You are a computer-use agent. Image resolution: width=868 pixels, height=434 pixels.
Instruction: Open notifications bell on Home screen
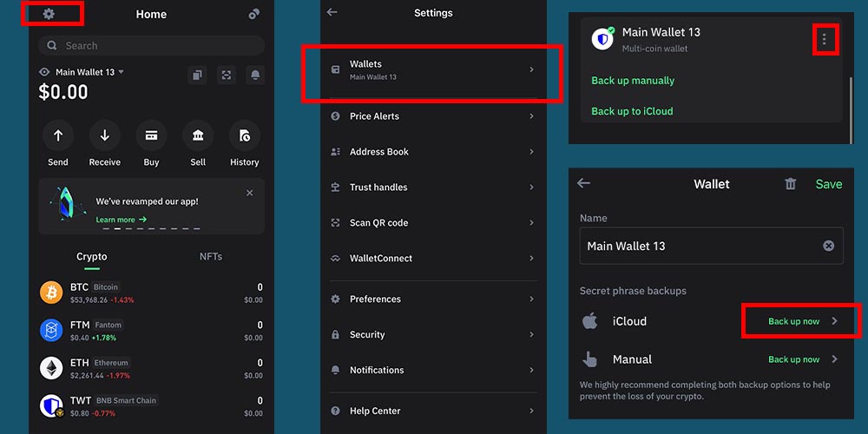click(255, 76)
